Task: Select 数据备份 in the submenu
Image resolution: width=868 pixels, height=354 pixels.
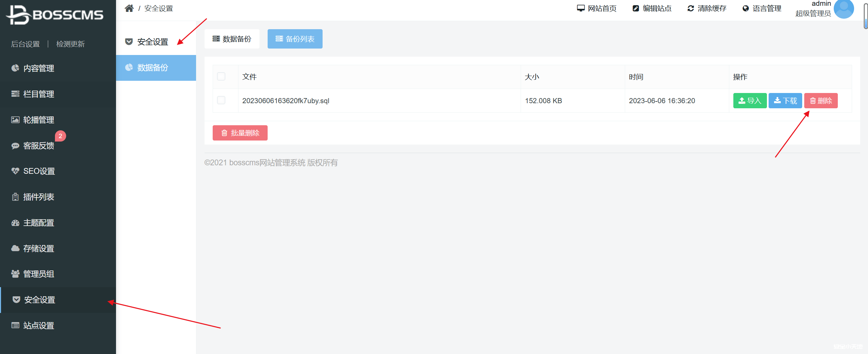Action: 156,68
